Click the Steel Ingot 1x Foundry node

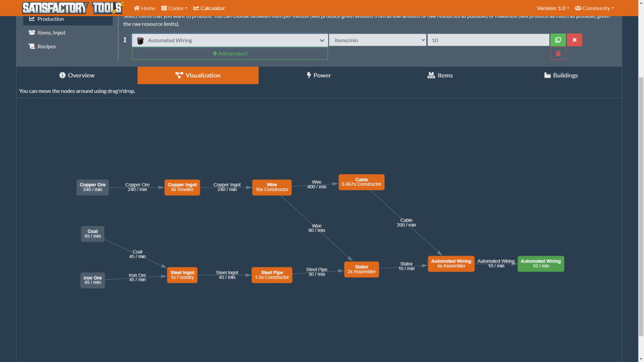pyautogui.click(x=182, y=275)
